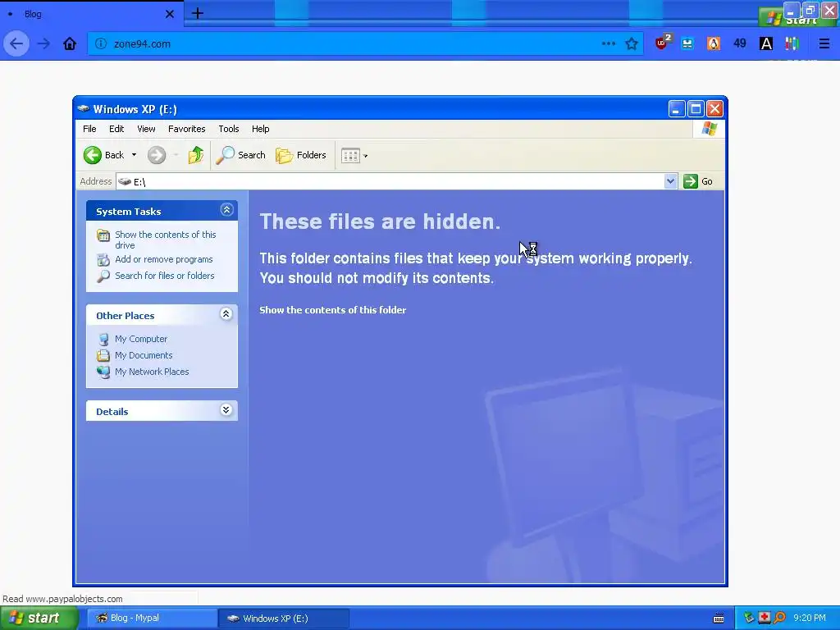The image size is (840, 630).
Task: Open the View menu
Action: [146, 129]
